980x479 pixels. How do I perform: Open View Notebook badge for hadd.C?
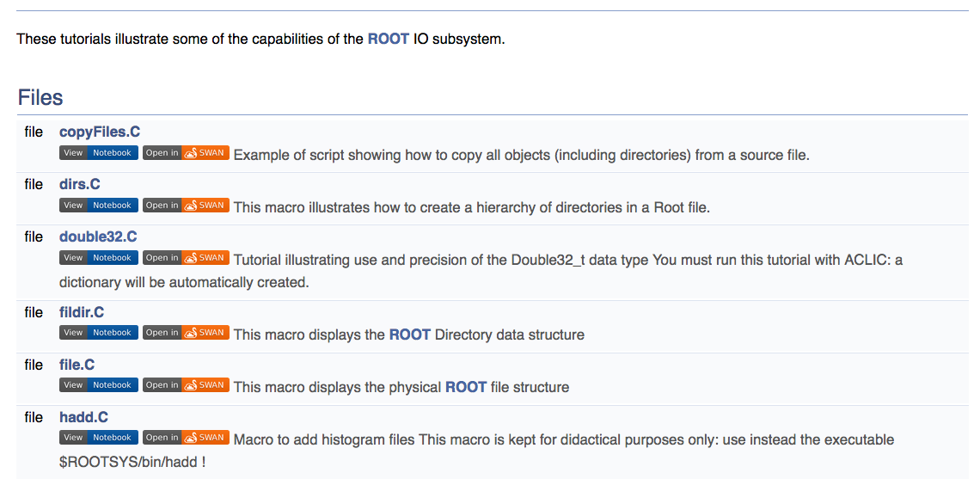click(x=98, y=438)
